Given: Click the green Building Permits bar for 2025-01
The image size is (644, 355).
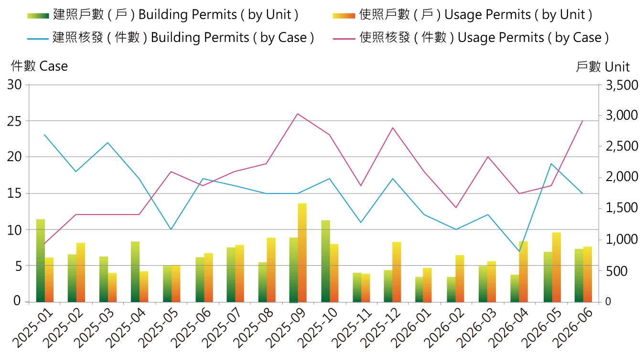Looking at the screenshot, I should click(x=41, y=261).
